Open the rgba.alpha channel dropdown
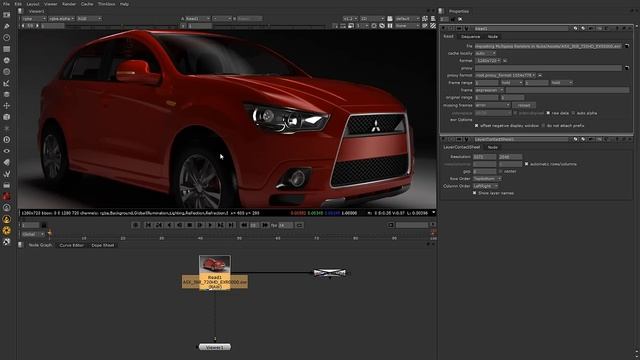The height and width of the screenshot is (360, 640). point(61,18)
